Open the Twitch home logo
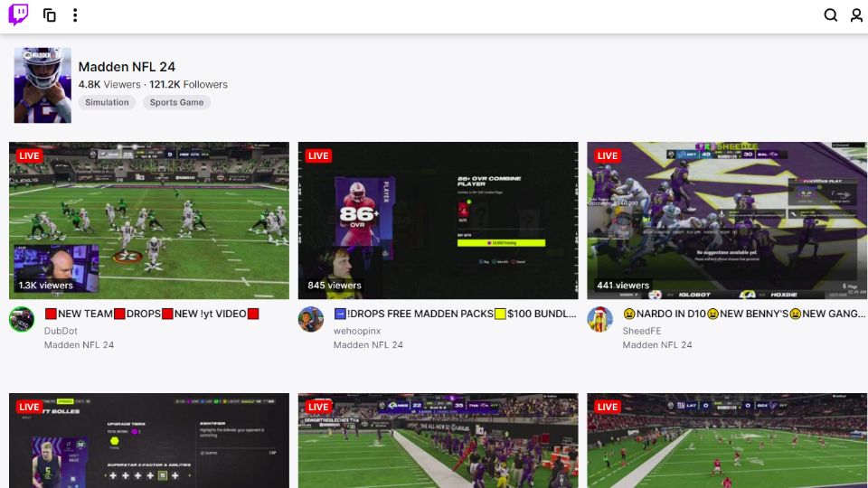The height and width of the screenshot is (488, 868). click(18, 15)
